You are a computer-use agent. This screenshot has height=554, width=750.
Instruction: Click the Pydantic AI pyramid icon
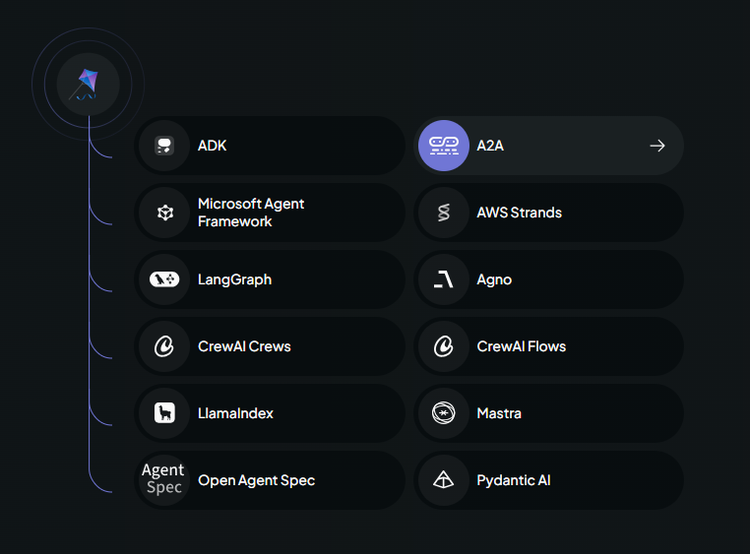click(x=443, y=479)
